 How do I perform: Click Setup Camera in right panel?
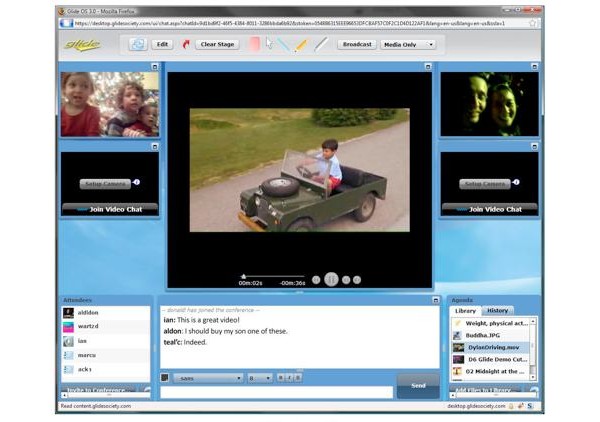click(x=485, y=184)
